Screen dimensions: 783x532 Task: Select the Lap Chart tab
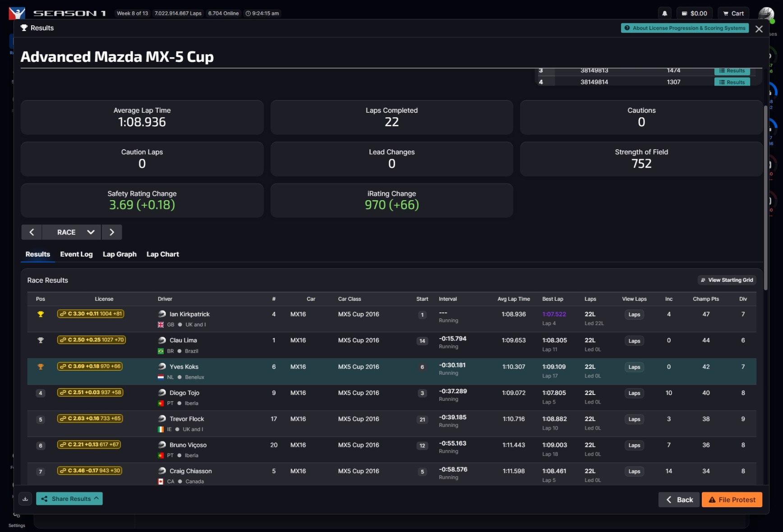[162, 254]
